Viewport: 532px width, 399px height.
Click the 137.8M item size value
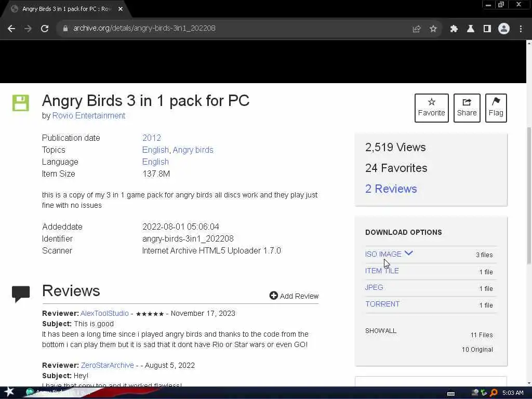(x=156, y=174)
